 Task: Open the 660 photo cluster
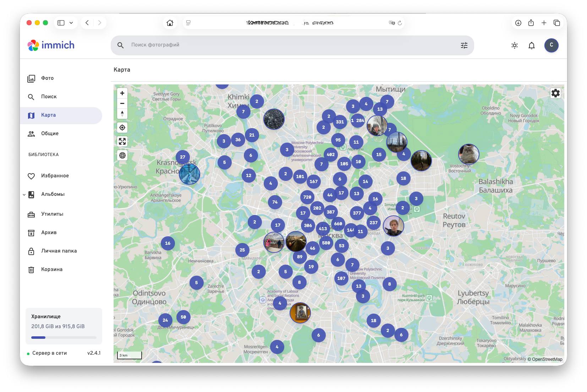coord(338,224)
